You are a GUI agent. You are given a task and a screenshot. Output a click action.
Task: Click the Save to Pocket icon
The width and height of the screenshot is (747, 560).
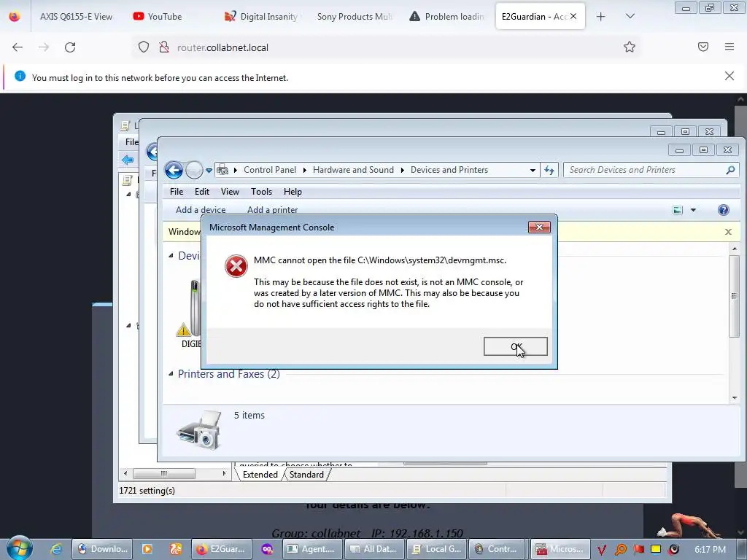703,47
